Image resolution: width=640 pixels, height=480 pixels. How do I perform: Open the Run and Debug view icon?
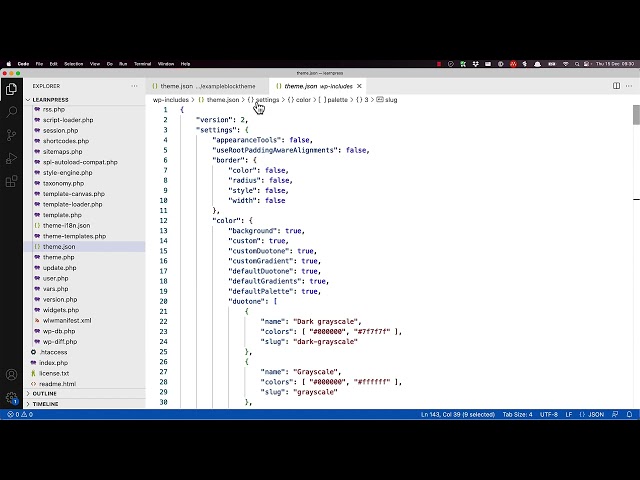pos(11,158)
